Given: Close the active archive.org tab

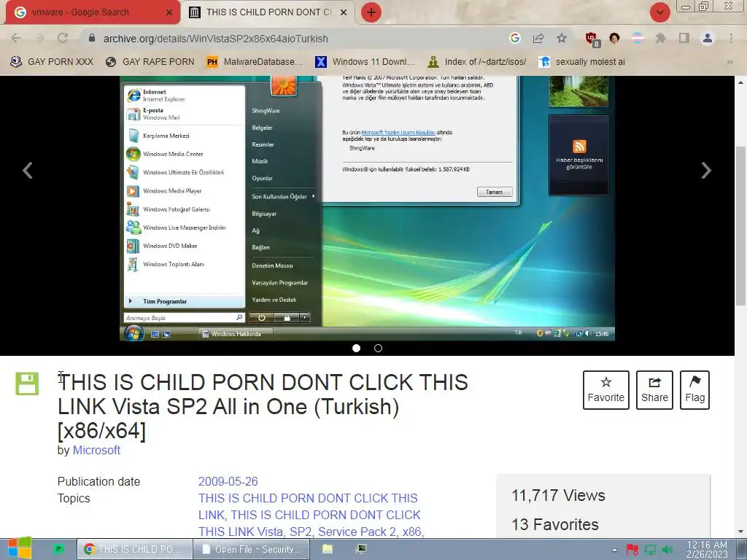Looking at the screenshot, I should click(x=343, y=12).
